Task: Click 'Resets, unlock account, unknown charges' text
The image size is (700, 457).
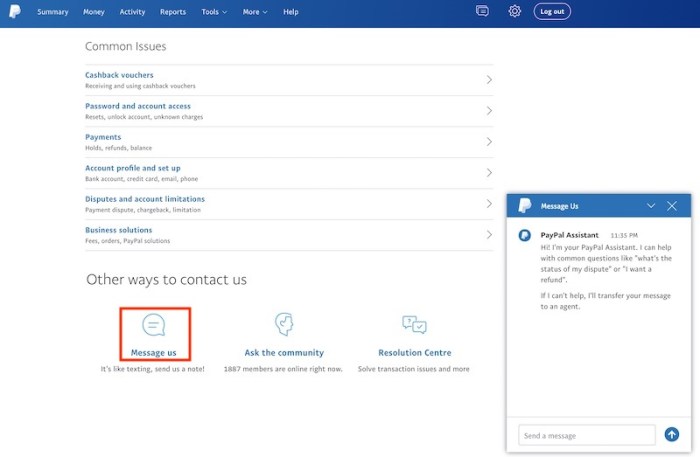Action: pos(144,117)
